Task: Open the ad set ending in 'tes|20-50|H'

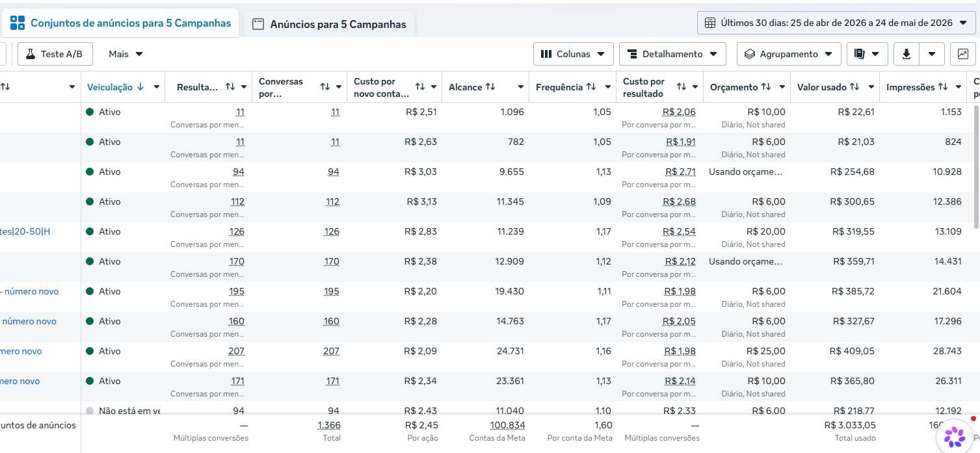Action: click(25, 231)
